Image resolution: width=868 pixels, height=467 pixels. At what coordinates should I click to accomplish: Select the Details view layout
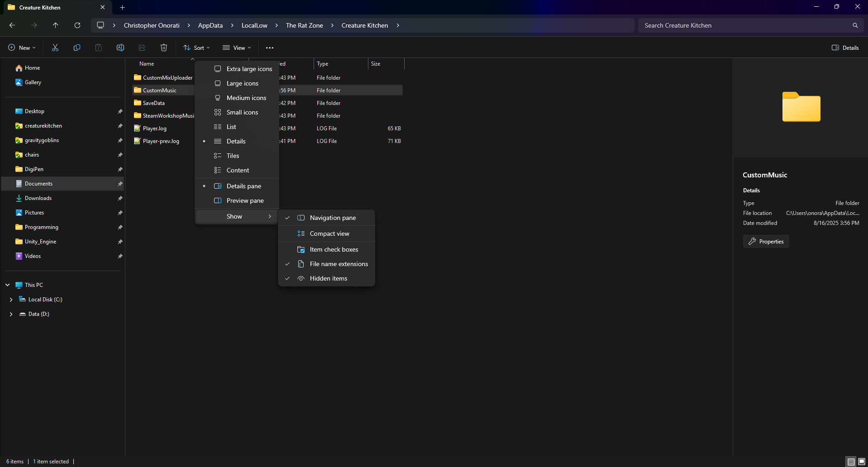(237, 141)
